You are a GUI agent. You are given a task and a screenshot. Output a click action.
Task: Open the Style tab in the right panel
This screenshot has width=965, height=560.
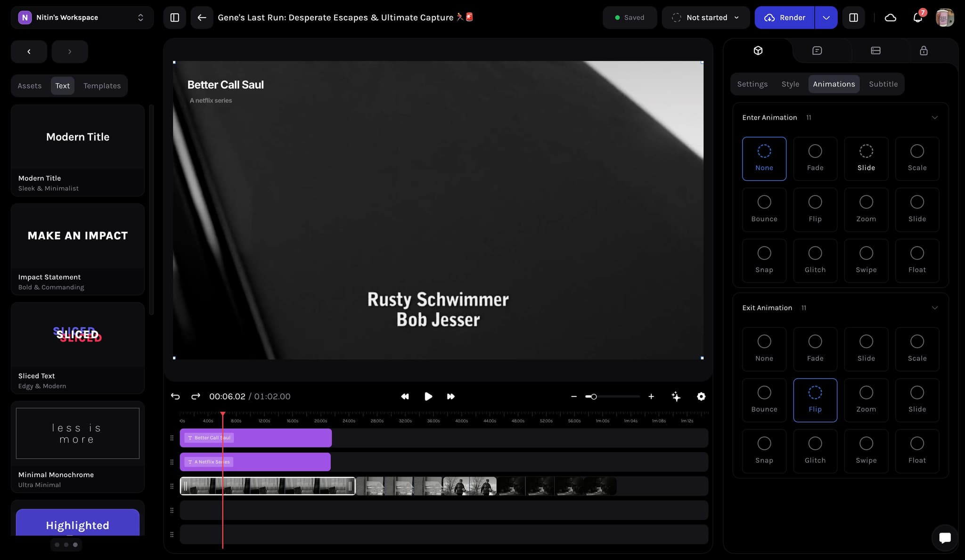tap(790, 84)
